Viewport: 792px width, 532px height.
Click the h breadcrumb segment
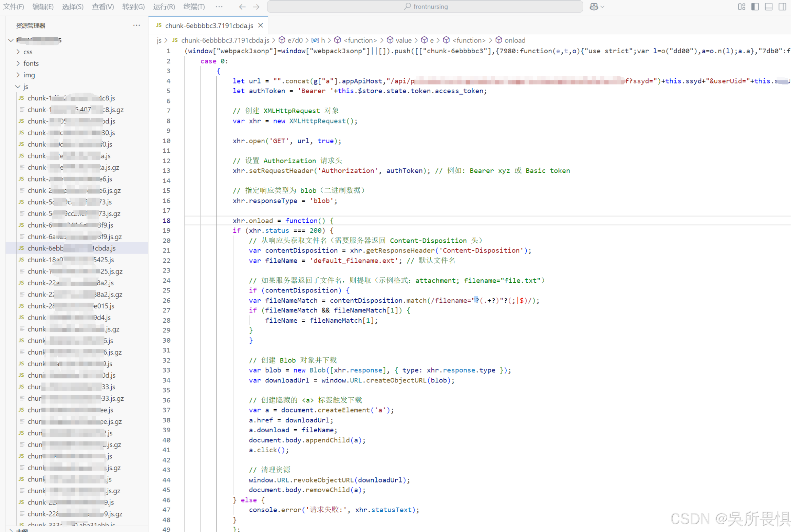pos(323,40)
